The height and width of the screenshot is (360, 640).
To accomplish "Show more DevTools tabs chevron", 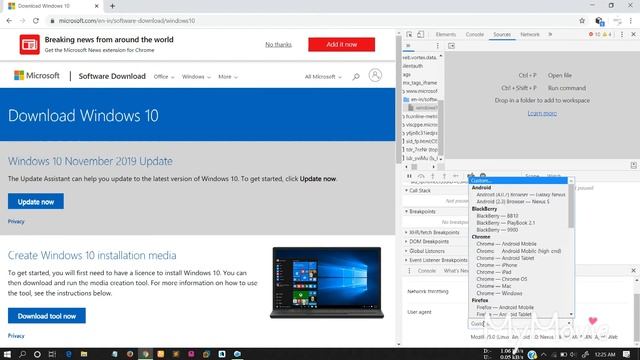I will tap(550, 34).
